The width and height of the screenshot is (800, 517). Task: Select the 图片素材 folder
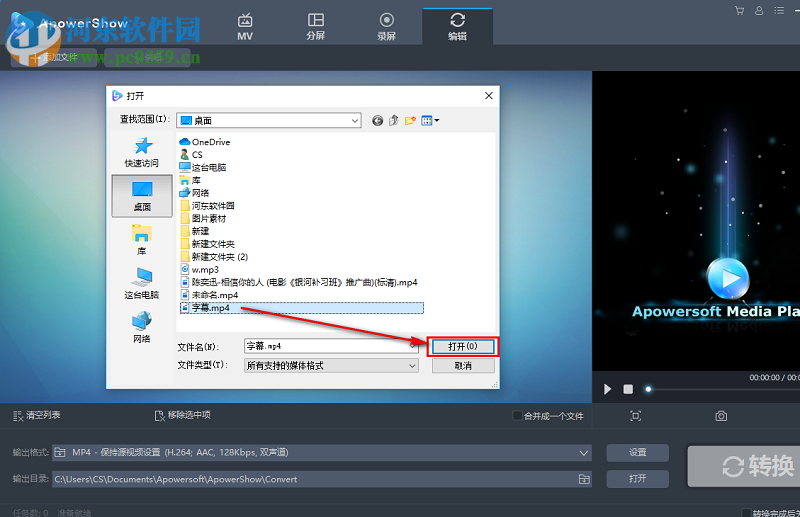[x=203, y=218]
